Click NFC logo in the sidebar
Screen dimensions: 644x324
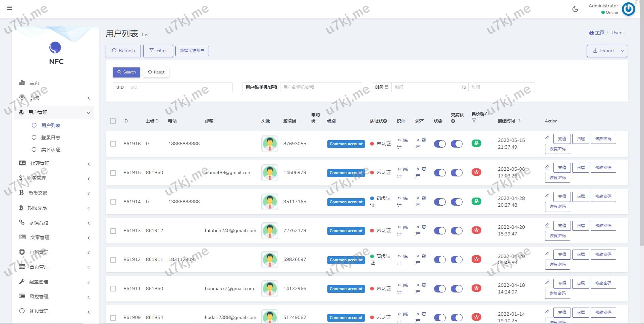(55, 48)
